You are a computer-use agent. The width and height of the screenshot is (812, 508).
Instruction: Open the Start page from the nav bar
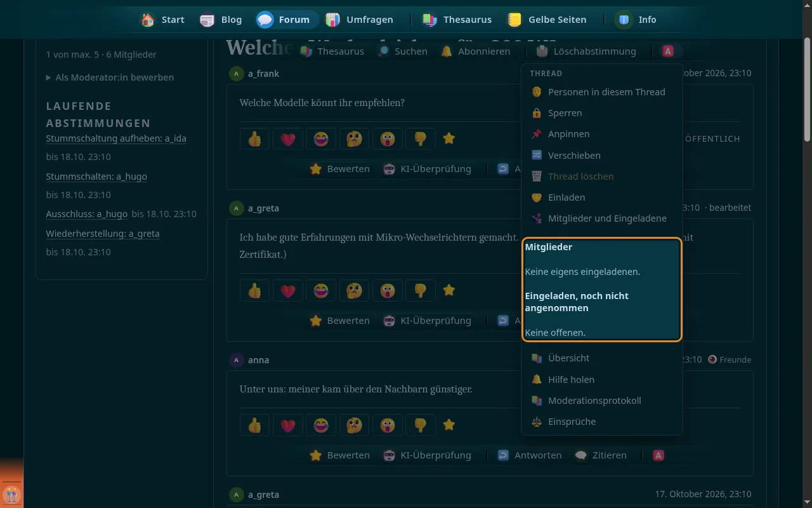162,20
